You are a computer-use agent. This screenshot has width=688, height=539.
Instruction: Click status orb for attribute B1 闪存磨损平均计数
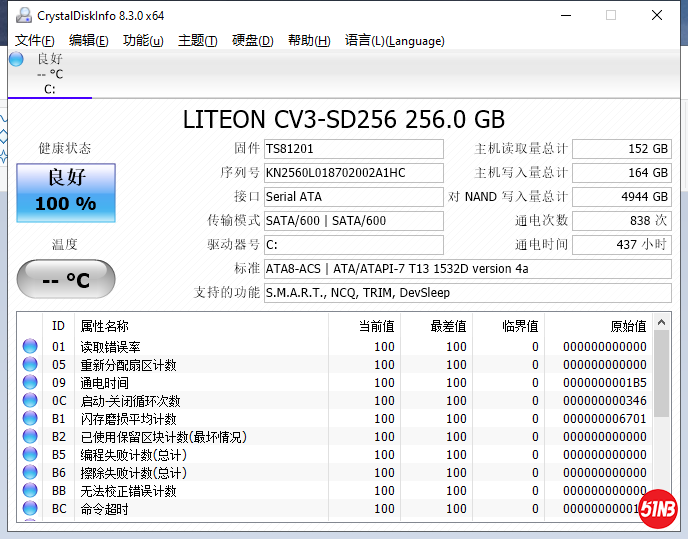(30, 419)
